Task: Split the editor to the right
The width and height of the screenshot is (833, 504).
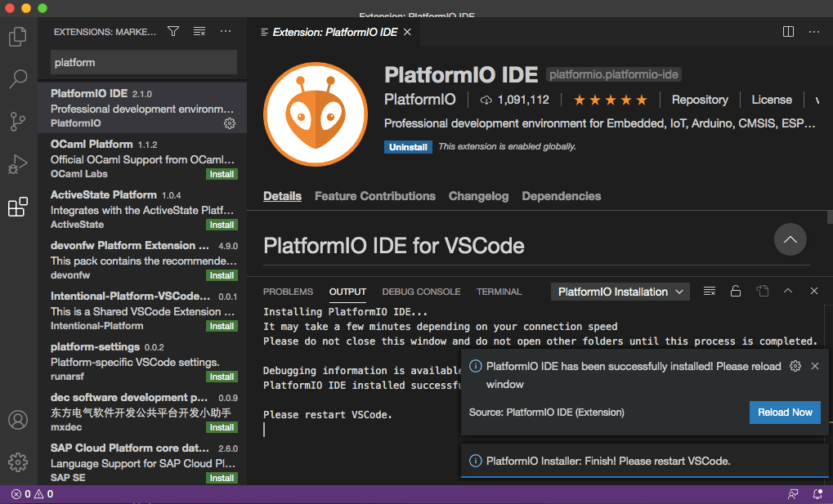Action: tap(786, 31)
